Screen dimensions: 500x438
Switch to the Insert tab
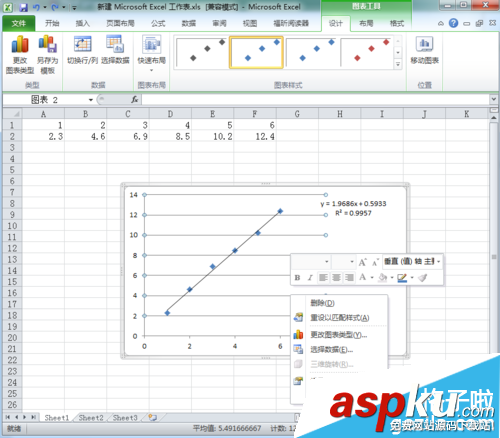pos(83,23)
